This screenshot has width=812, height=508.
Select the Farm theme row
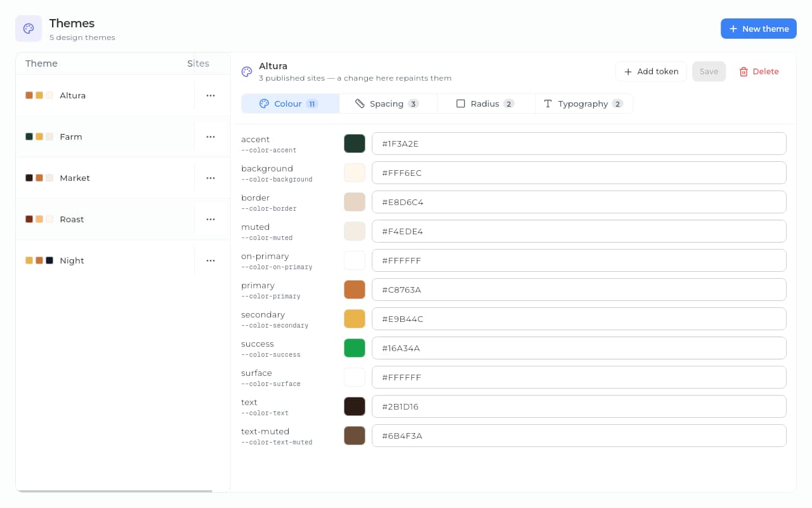123,137
